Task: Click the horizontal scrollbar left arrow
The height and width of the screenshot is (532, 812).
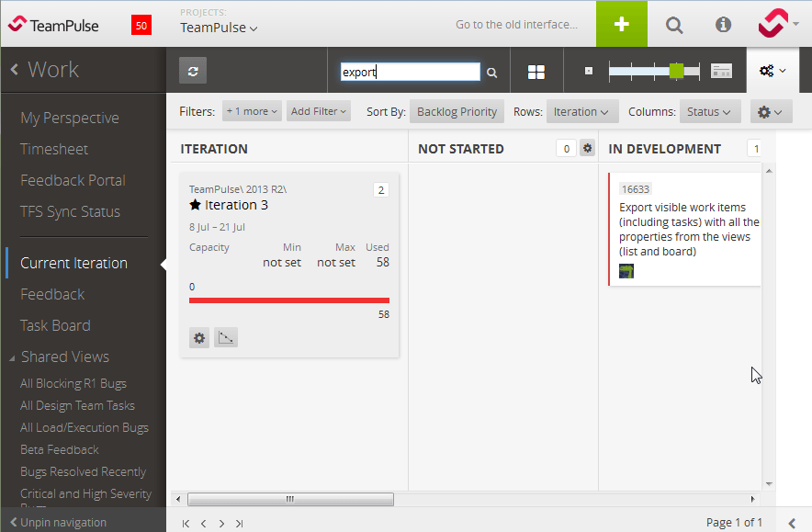Action: [178, 499]
